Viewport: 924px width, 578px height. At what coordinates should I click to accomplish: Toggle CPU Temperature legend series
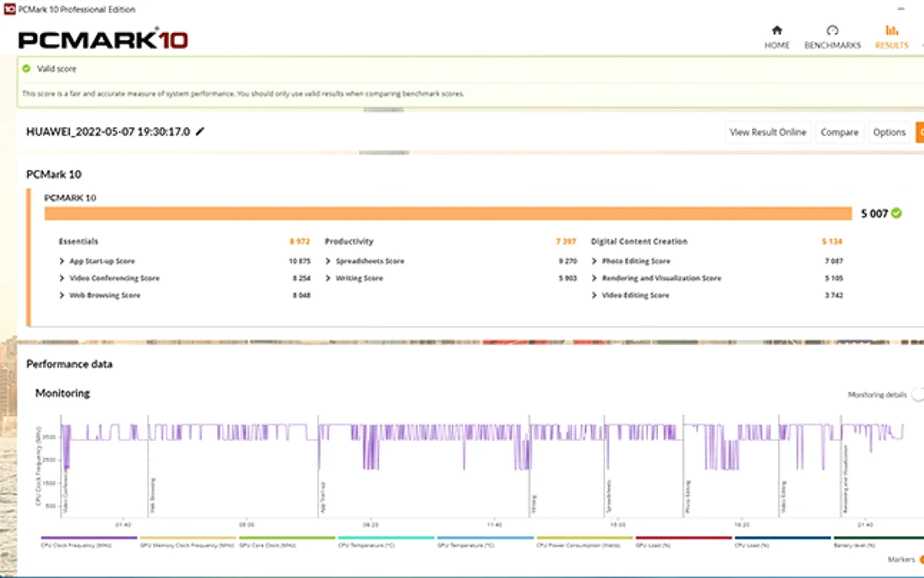386,542
